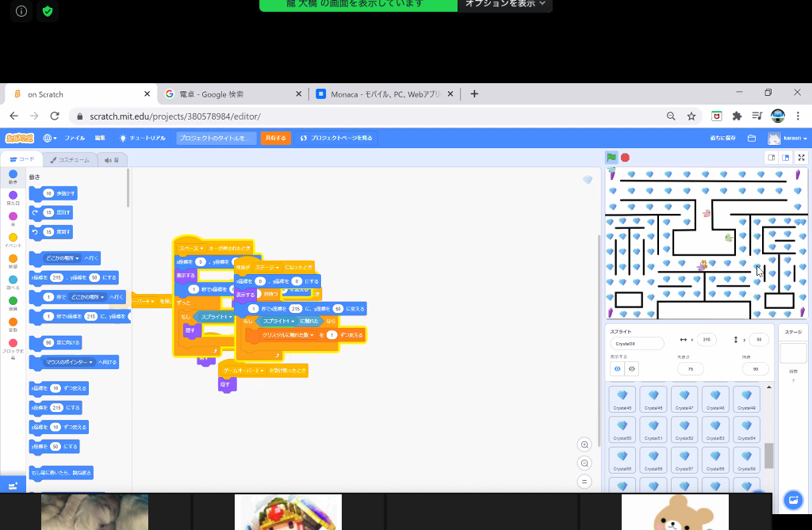
Task: Switch to the コスチューム tab
Action: [x=70, y=160]
